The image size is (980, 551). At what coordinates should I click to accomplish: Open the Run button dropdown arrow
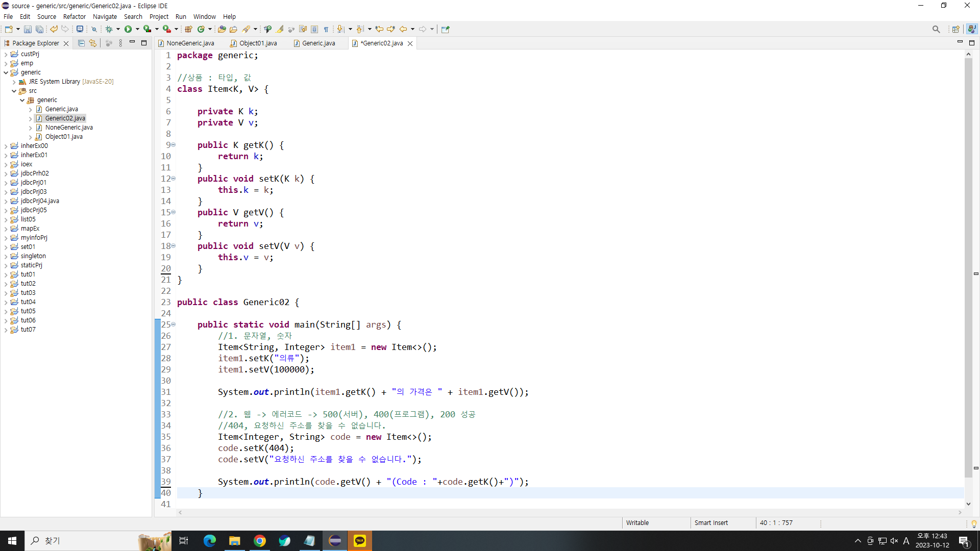pyautogui.click(x=137, y=29)
